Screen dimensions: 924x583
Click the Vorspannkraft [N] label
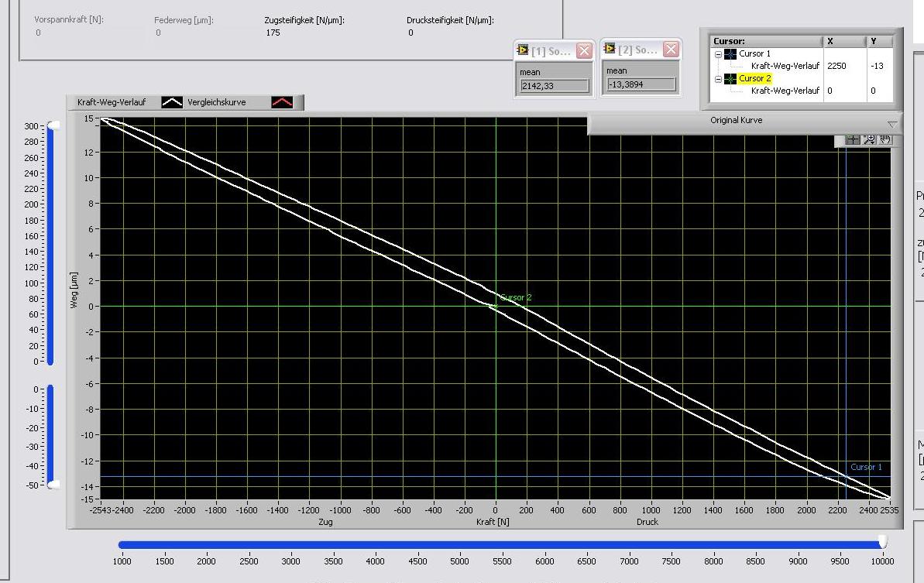(69, 19)
